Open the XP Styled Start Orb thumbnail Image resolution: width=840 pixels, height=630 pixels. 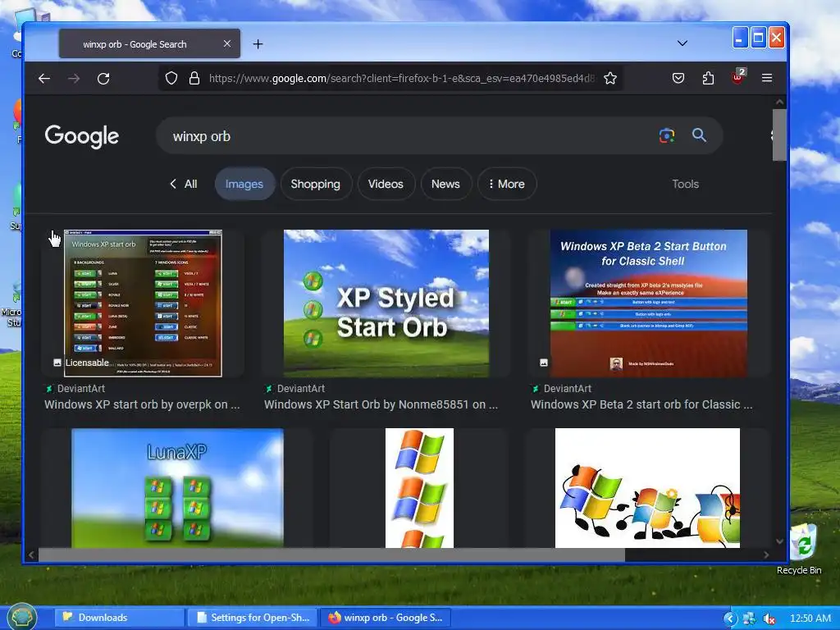[x=386, y=304]
